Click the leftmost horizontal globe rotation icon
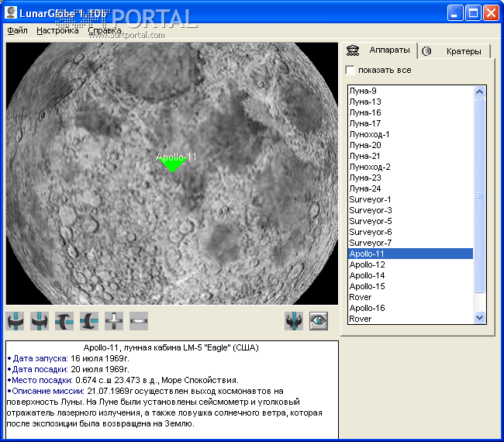This screenshot has width=504, height=442. 16,320
